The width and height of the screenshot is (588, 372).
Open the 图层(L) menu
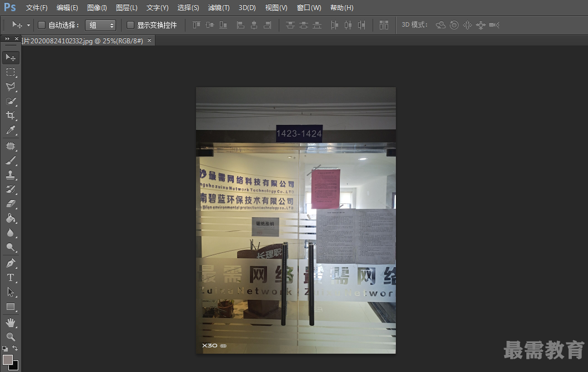click(x=127, y=8)
